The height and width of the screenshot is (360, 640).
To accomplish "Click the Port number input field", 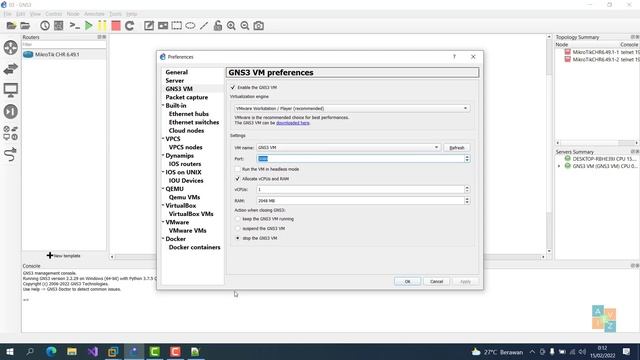I will pos(360,158).
